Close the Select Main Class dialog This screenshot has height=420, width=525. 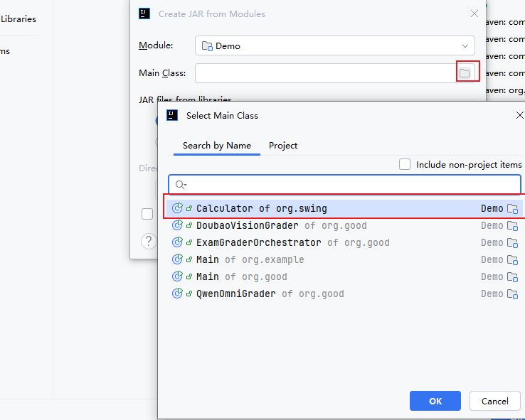tap(519, 115)
